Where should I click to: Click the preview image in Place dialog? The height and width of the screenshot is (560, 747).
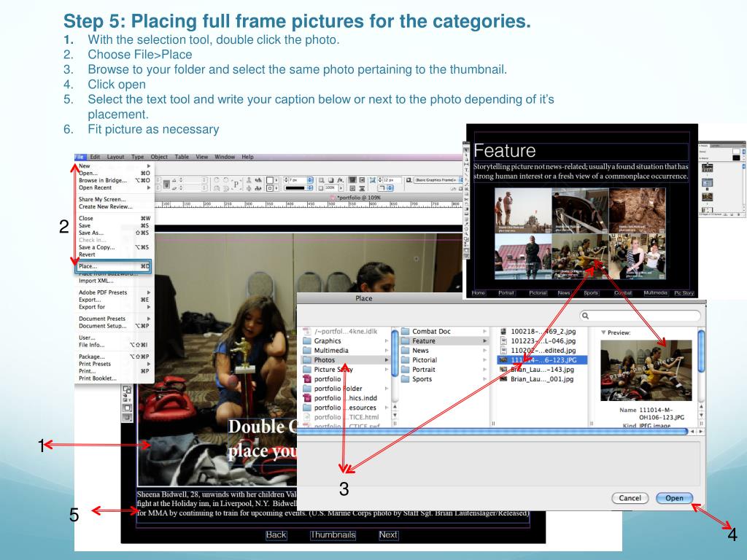pos(646,370)
